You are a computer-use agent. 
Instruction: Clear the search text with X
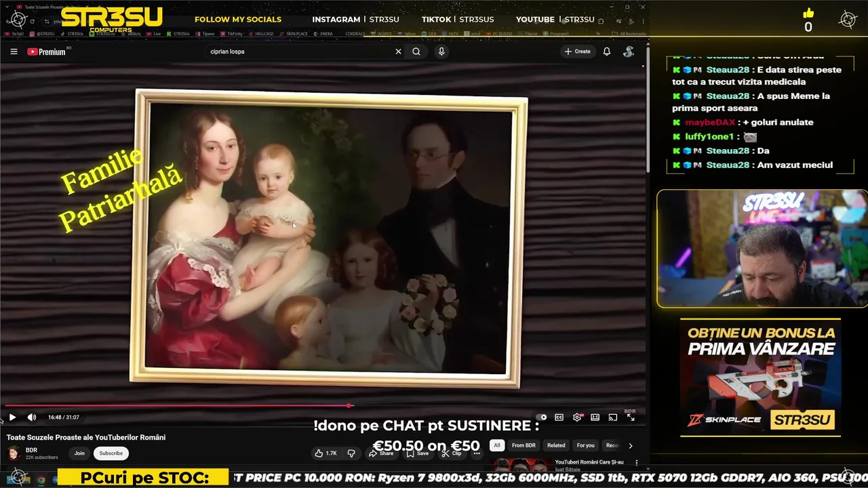398,52
